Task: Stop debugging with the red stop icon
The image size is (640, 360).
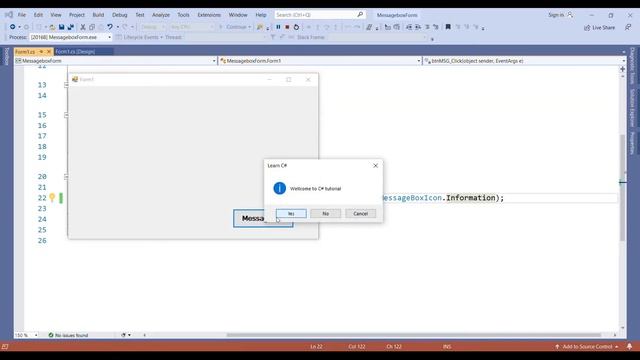Action: pos(287,27)
